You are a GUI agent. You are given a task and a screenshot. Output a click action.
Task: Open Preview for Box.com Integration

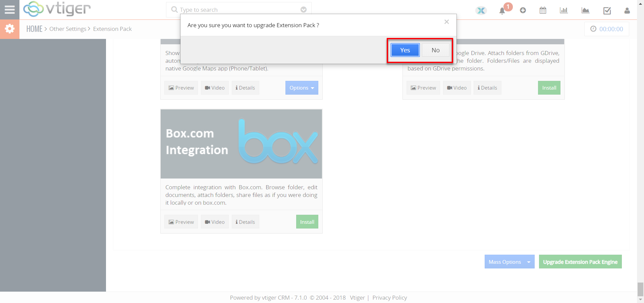click(181, 222)
